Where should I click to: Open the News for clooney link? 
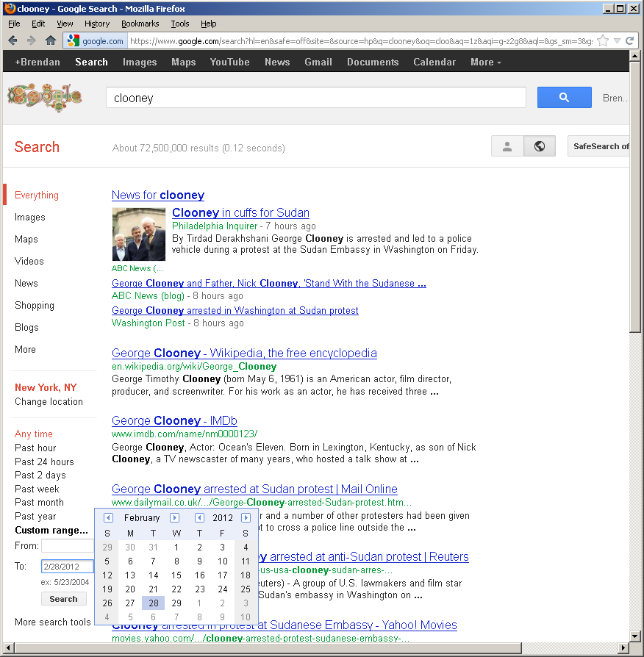point(158,195)
